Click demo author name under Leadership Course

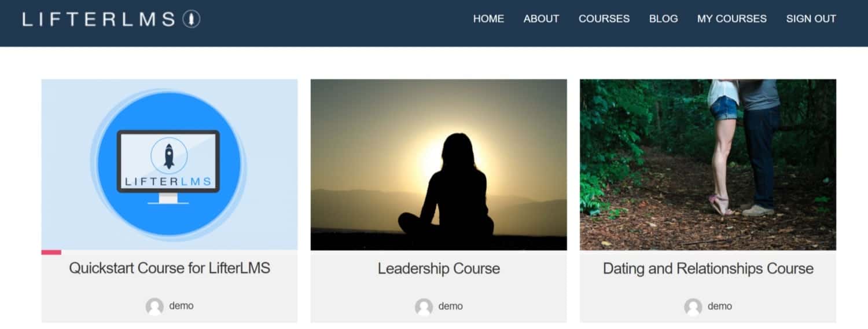point(450,306)
